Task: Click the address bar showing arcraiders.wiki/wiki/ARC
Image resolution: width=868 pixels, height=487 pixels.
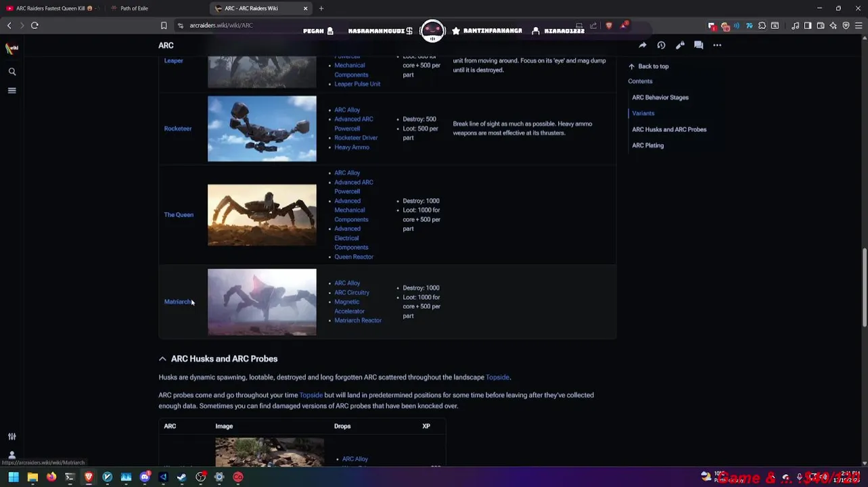Action: point(221,26)
